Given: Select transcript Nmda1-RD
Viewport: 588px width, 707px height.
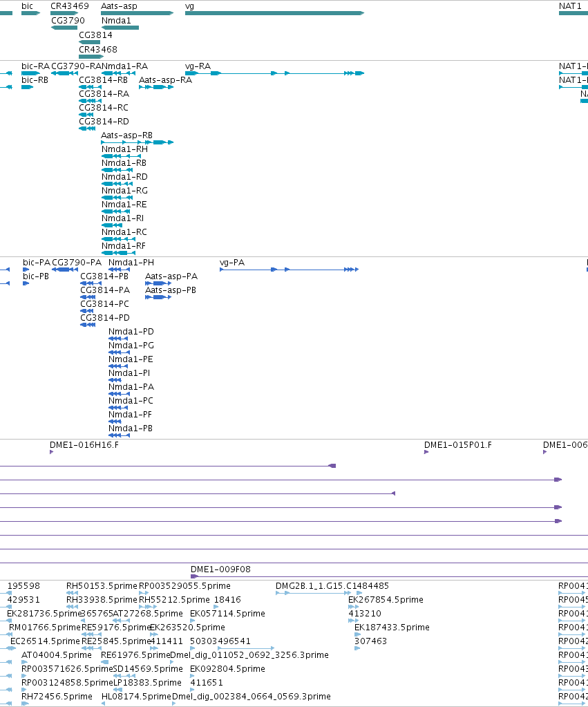Looking at the screenshot, I should (124, 177).
